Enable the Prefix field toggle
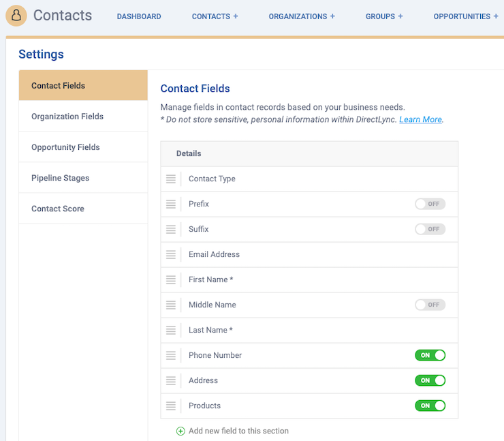Screen dimensions: 504x441 coord(430,204)
